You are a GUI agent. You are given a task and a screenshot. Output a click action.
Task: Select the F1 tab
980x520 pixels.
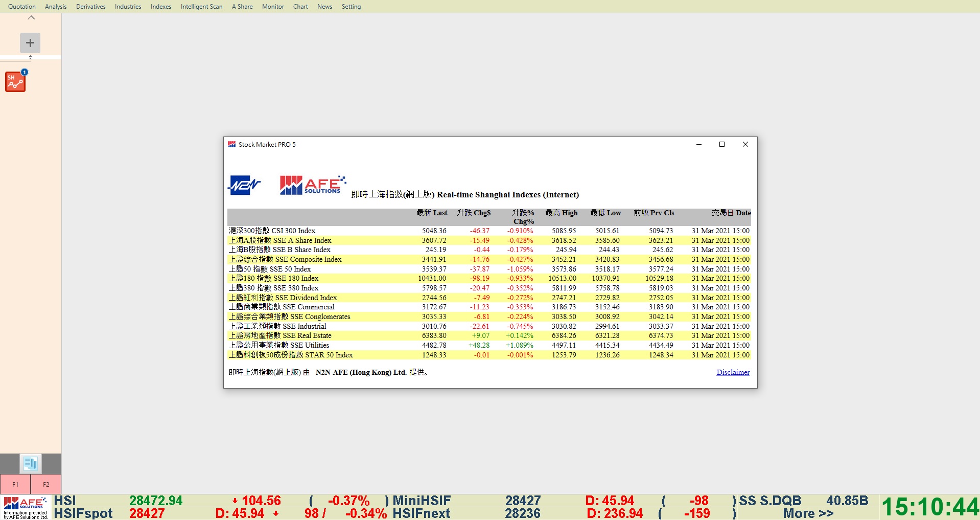point(15,484)
